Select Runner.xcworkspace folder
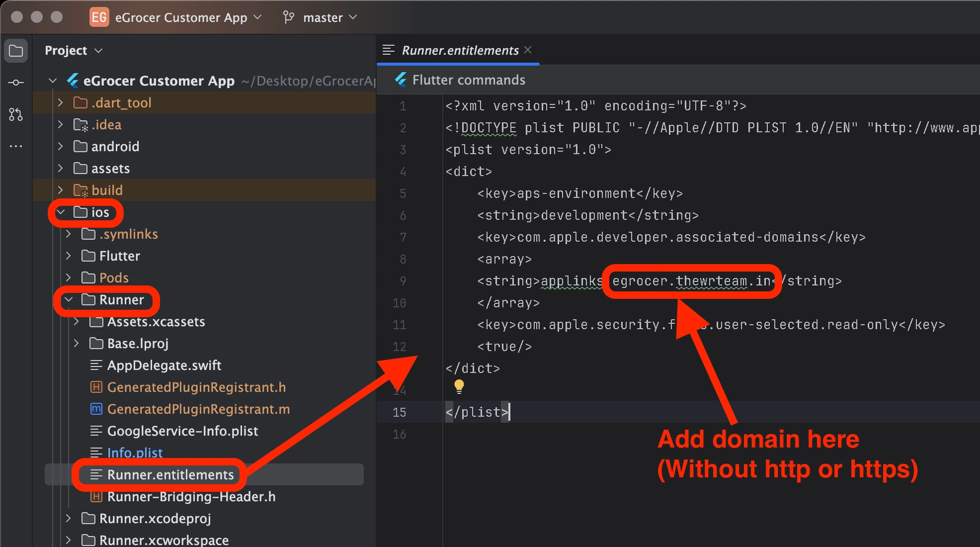980x547 pixels. point(164,540)
